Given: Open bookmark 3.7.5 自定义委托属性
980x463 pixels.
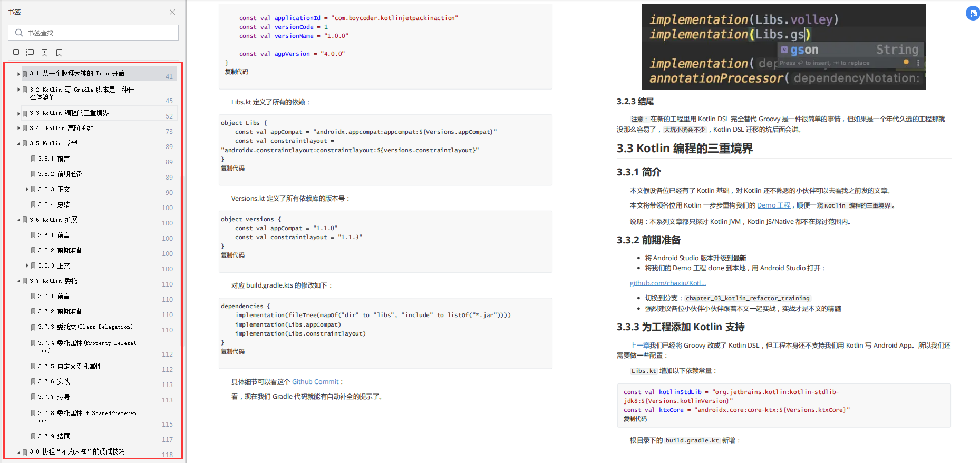Looking at the screenshot, I should (70, 366).
